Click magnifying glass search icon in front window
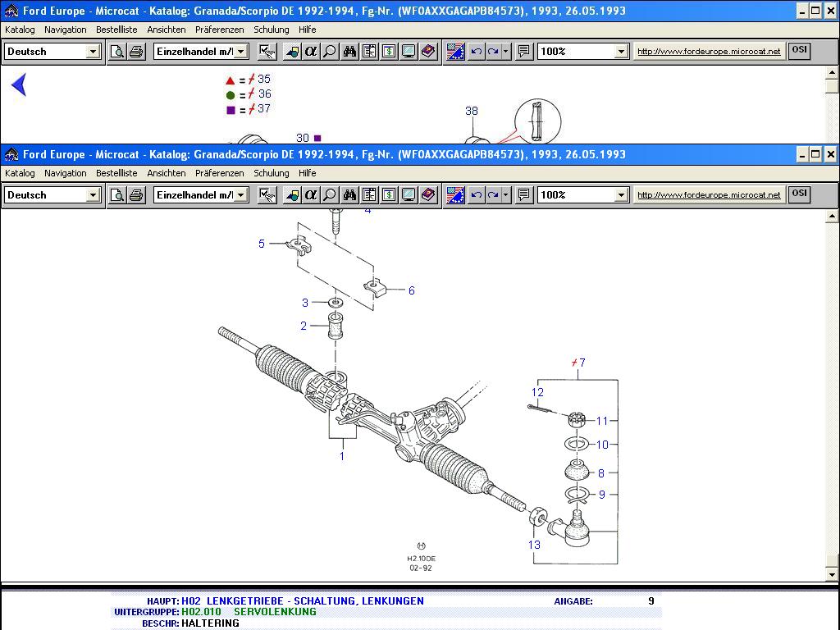 click(x=330, y=195)
